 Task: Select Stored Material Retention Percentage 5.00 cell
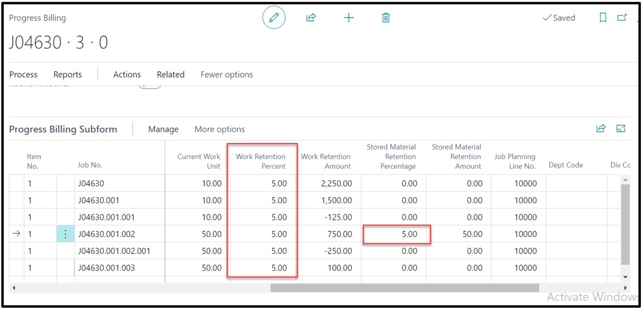tap(397, 234)
